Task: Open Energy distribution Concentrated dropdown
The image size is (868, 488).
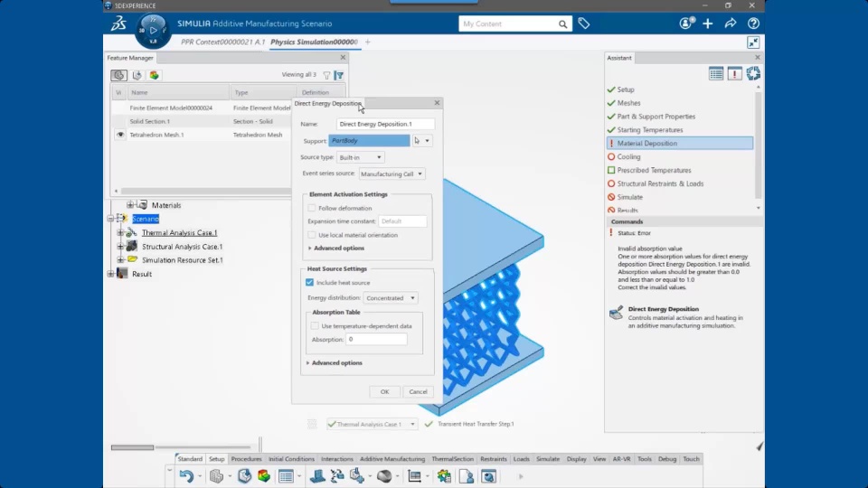Action: 391,297
